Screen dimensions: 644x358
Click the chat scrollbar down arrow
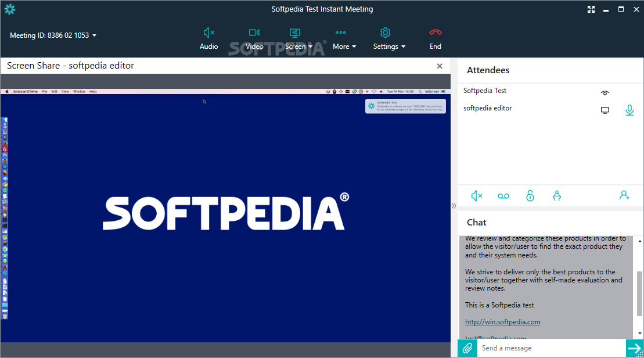(640, 334)
